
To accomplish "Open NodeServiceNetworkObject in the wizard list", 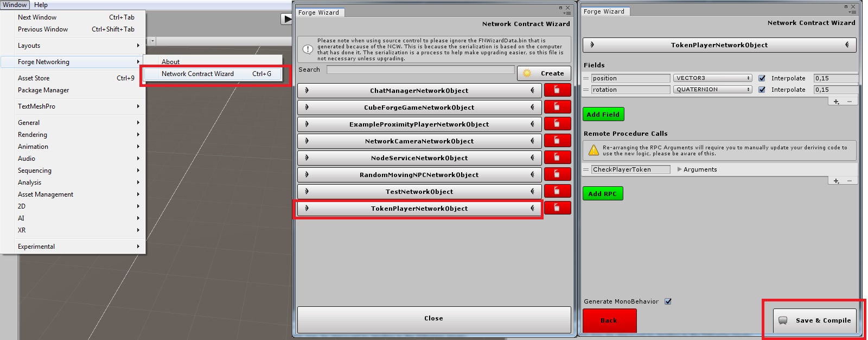I will pyautogui.click(x=419, y=158).
